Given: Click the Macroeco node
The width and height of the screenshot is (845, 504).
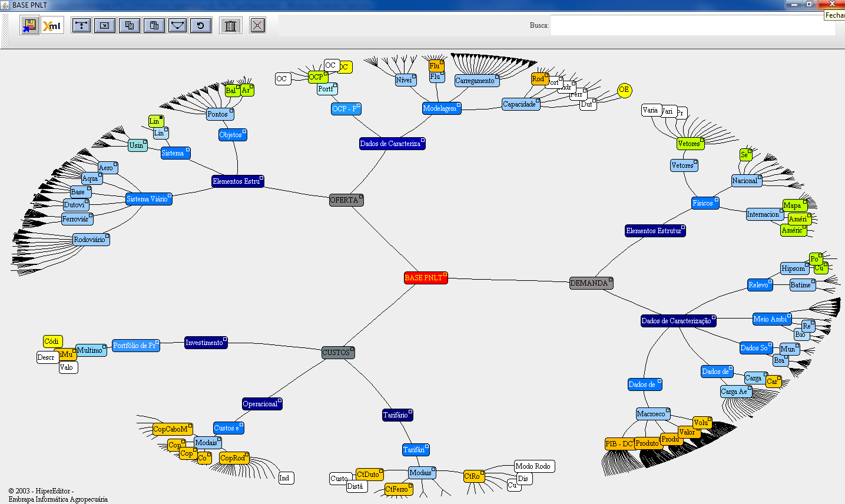Looking at the screenshot, I should pos(653,414).
